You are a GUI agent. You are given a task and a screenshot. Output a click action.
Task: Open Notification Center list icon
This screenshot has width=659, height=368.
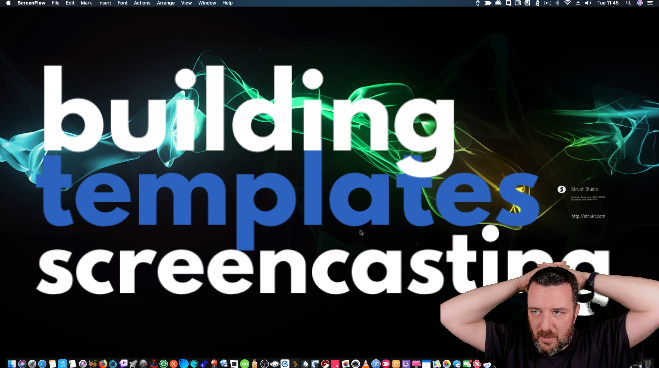(x=650, y=3)
